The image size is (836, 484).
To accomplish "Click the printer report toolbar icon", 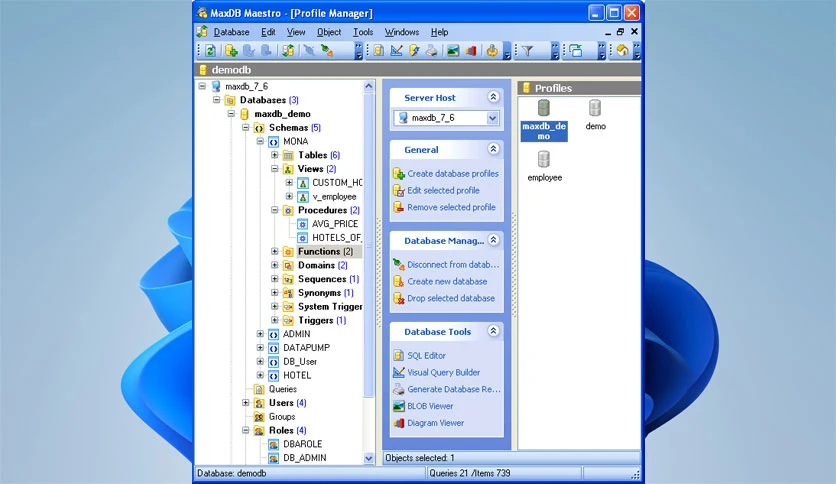I will 431,51.
